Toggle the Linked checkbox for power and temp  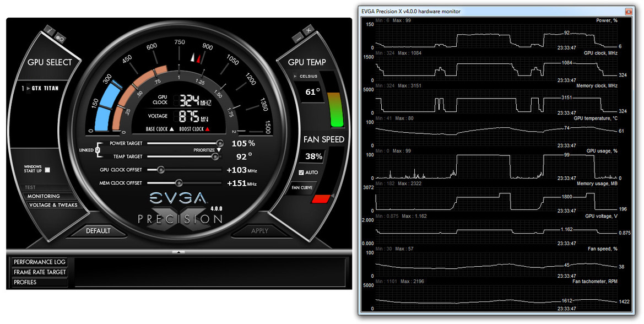98,150
